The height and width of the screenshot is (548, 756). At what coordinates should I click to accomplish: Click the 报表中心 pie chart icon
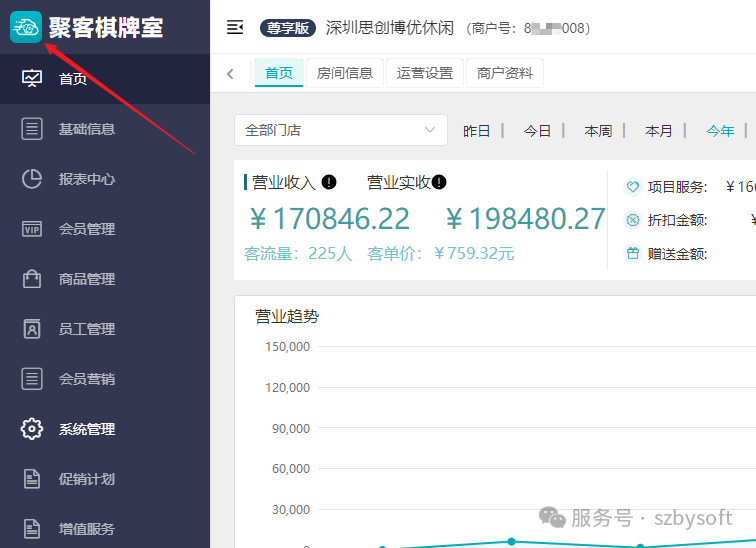point(32,179)
